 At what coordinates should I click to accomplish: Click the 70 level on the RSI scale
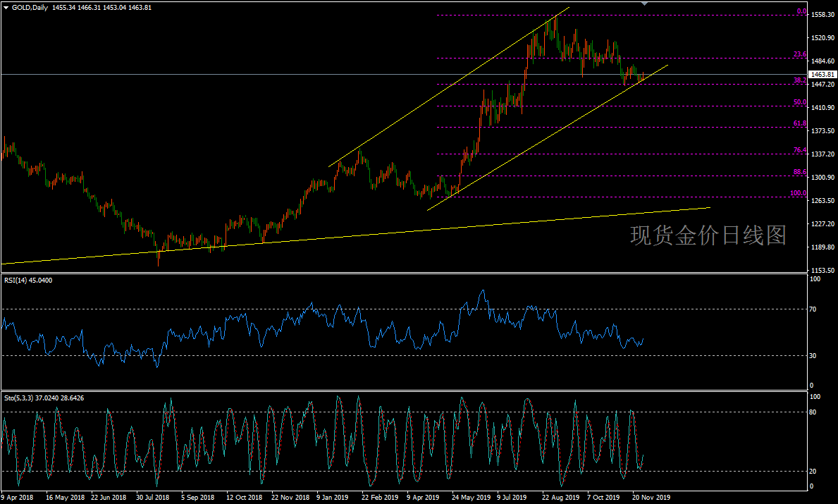click(x=813, y=309)
